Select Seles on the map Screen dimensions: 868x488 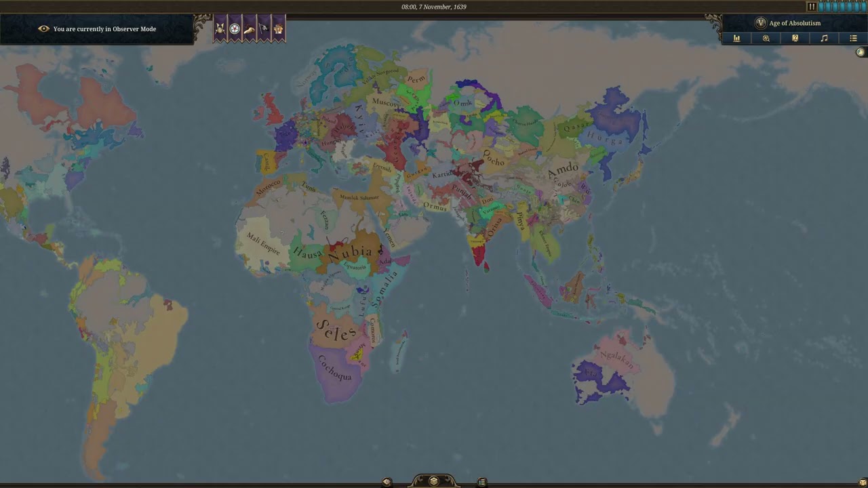[x=336, y=331]
